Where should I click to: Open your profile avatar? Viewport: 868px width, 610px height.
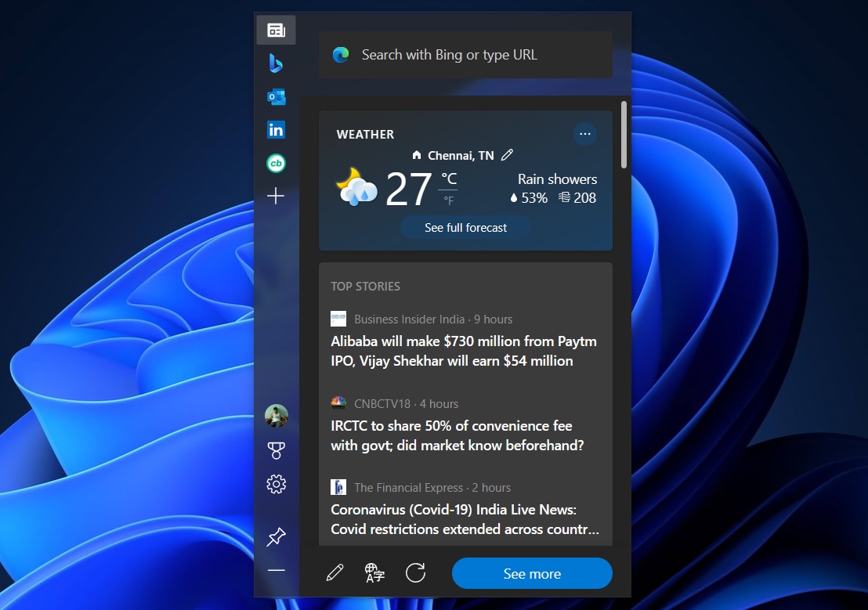point(276,416)
